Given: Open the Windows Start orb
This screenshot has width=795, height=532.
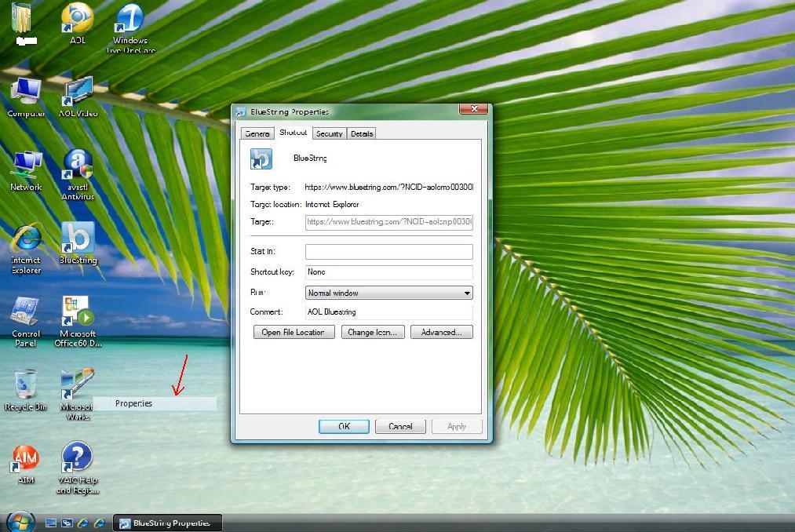Looking at the screenshot, I should click(x=20, y=522).
